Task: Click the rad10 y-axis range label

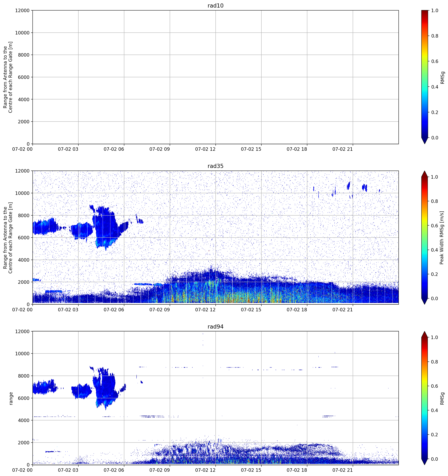Action: 8,77
